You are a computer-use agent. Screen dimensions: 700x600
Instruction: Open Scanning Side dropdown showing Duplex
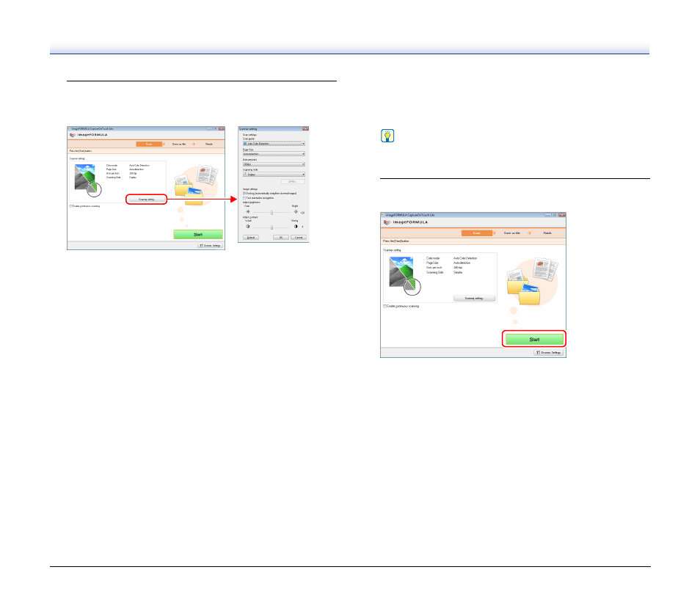pyautogui.click(x=274, y=175)
